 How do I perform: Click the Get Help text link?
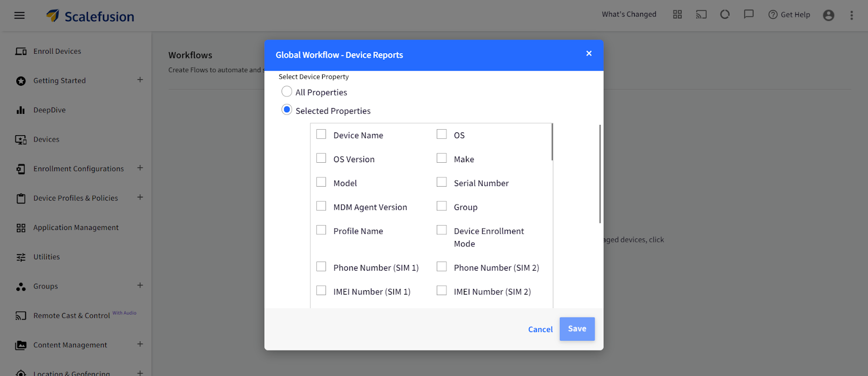tap(795, 15)
